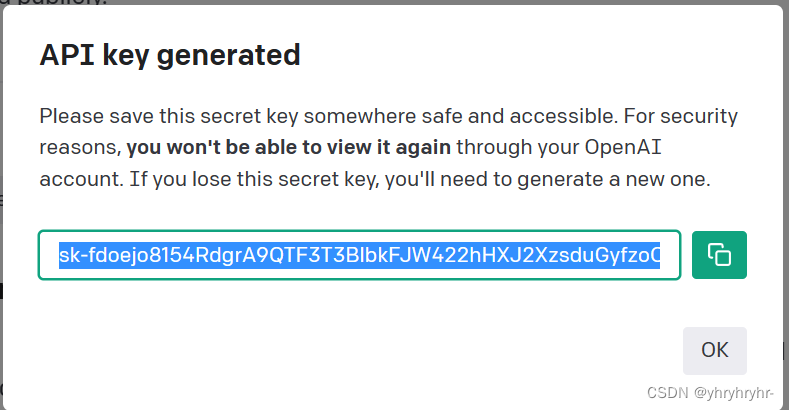Click the word 'accessible' in the description
This screenshot has width=789, height=410.
563,116
